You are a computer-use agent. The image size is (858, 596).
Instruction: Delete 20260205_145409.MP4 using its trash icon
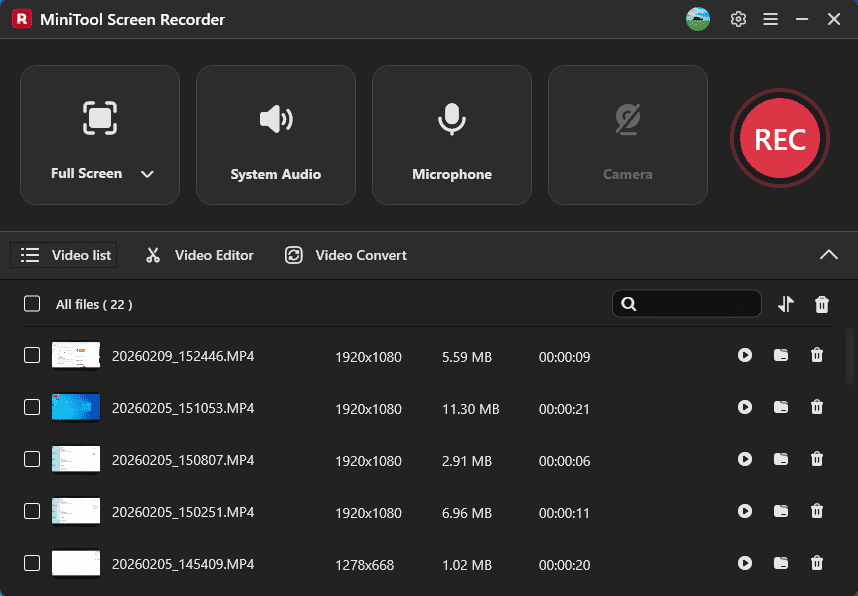point(817,564)
